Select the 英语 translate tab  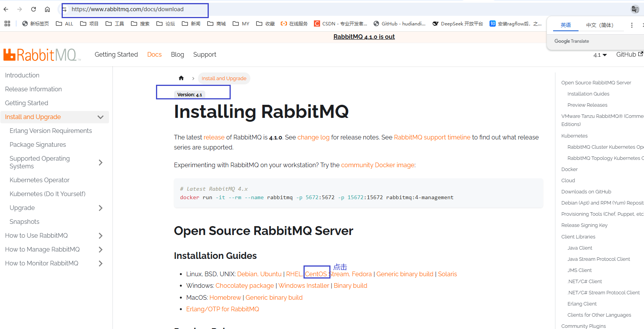(x=566, y=25)
